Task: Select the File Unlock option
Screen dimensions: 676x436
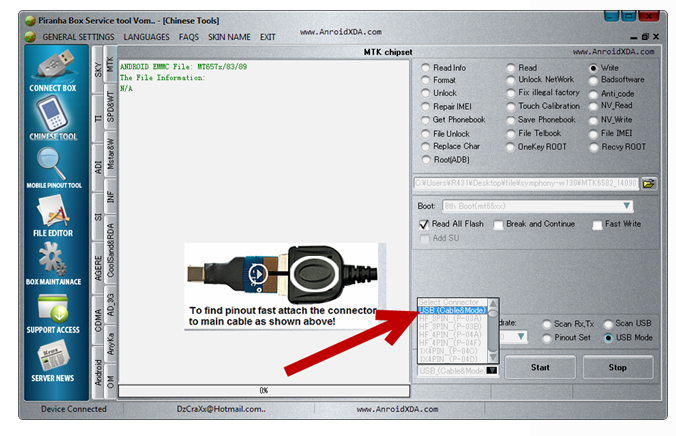Action: click(426, 134)
